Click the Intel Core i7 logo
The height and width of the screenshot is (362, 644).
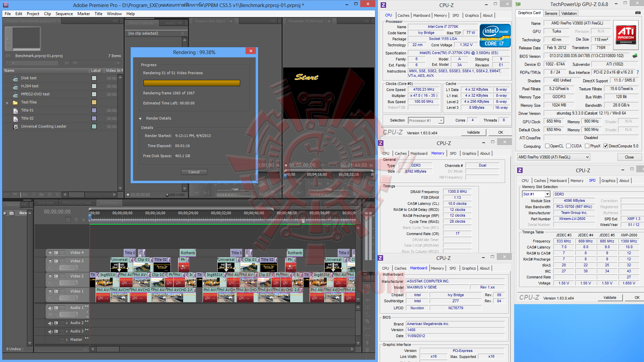[495, 36]
